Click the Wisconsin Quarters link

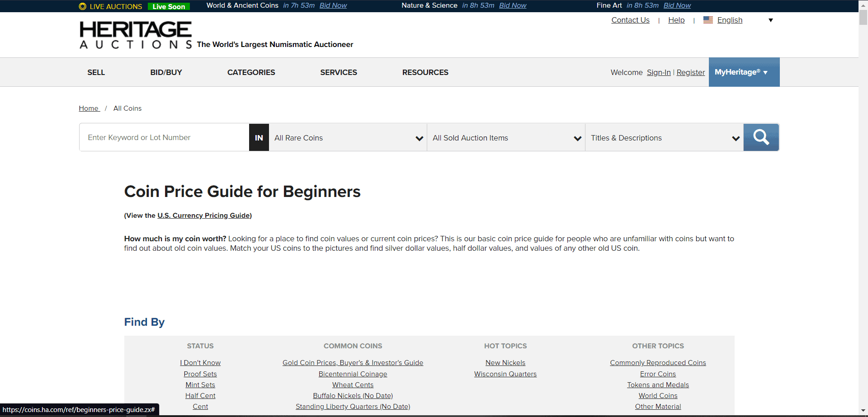click(x=505, y=374)
